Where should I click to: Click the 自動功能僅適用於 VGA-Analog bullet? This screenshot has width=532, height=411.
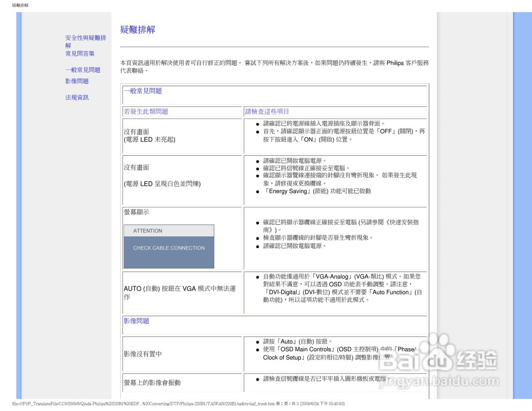(x=342, y=288)
